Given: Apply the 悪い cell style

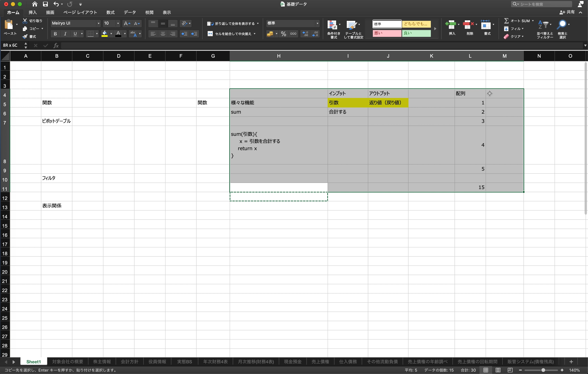Looking at the screenshot, I should (x=387, y=33).
